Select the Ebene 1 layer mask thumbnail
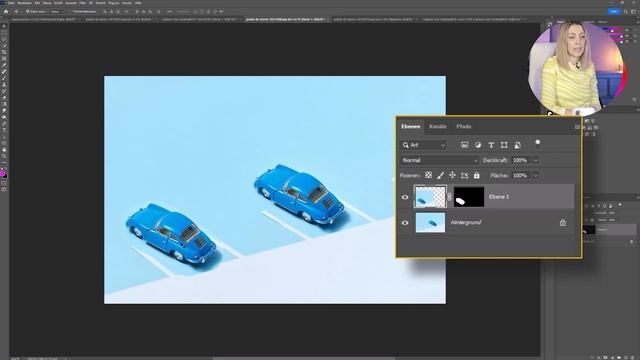The height and width of the screenshot is (360, 640). click(x=469, y=197)
